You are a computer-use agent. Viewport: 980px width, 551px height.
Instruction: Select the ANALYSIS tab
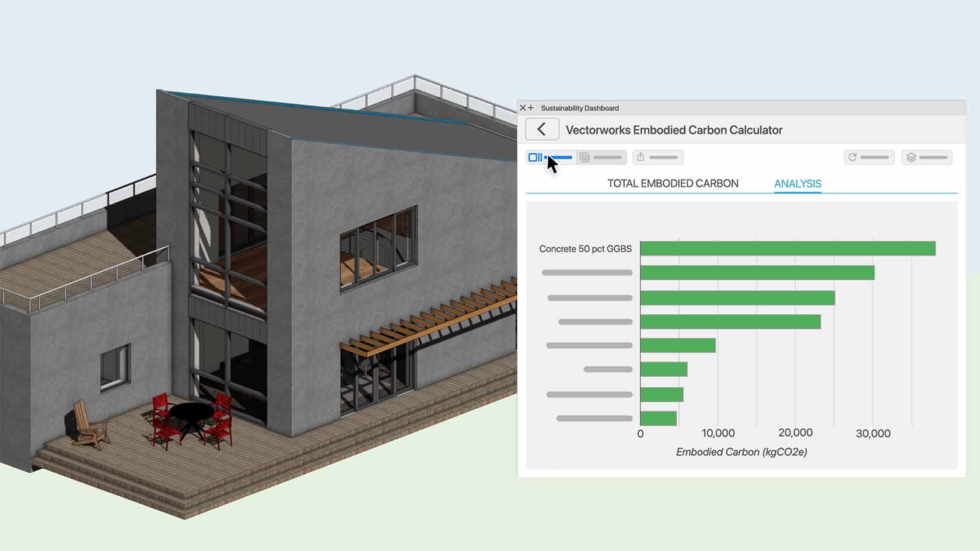(x=797, y=184)
